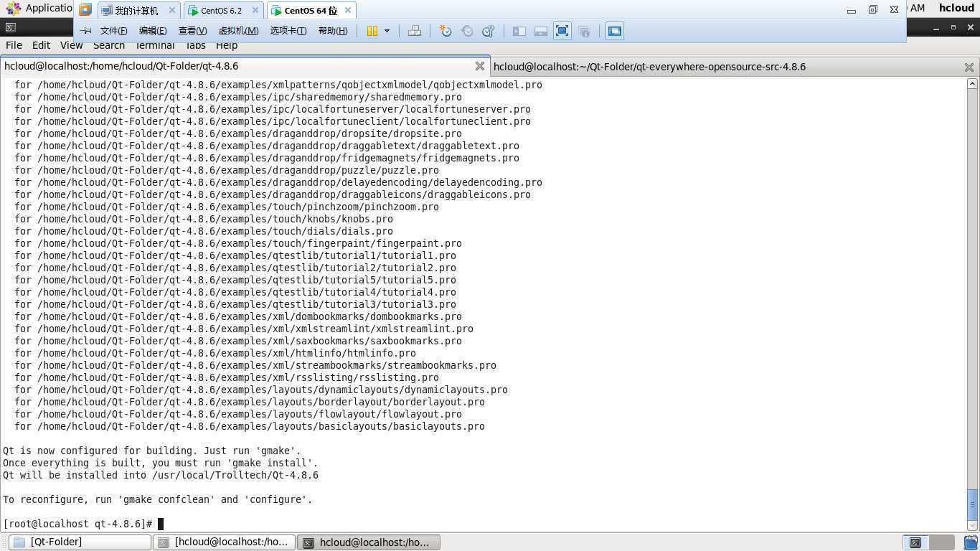Click the terminal window menu icon
This screenshot has height=551, width=980.
(10, 27)
